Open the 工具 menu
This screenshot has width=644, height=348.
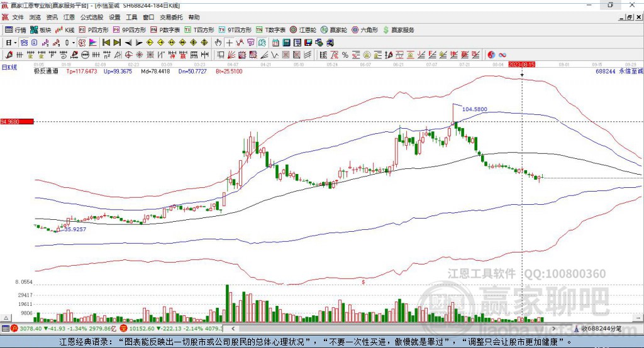click(131, 17)
